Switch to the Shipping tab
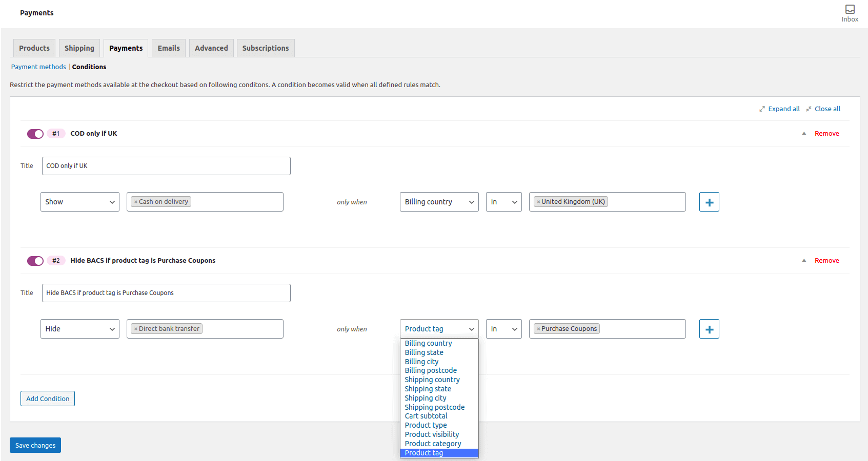The height and width of the screenshot is (461, 868). (79, 48)
